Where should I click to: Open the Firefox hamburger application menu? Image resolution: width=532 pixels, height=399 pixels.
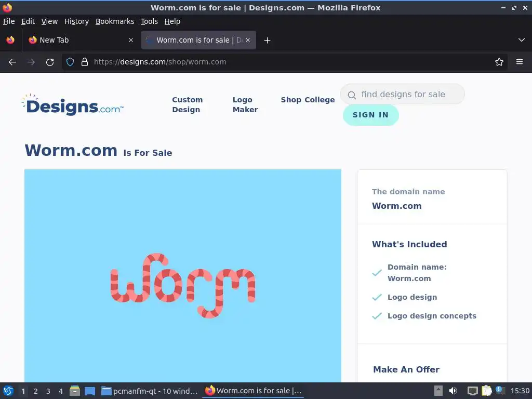(520, 62)
